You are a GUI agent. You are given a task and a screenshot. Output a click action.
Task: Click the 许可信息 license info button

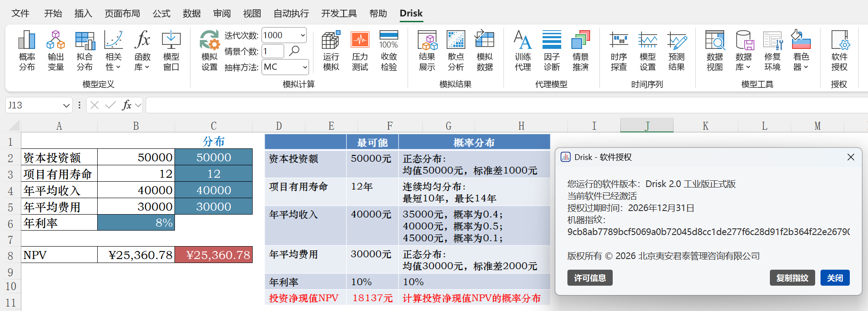point(590,278)
